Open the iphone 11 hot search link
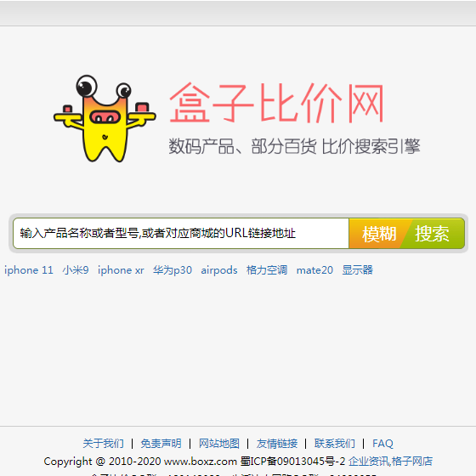The height and width of the screenshot is (476, 476). (29, 270)
